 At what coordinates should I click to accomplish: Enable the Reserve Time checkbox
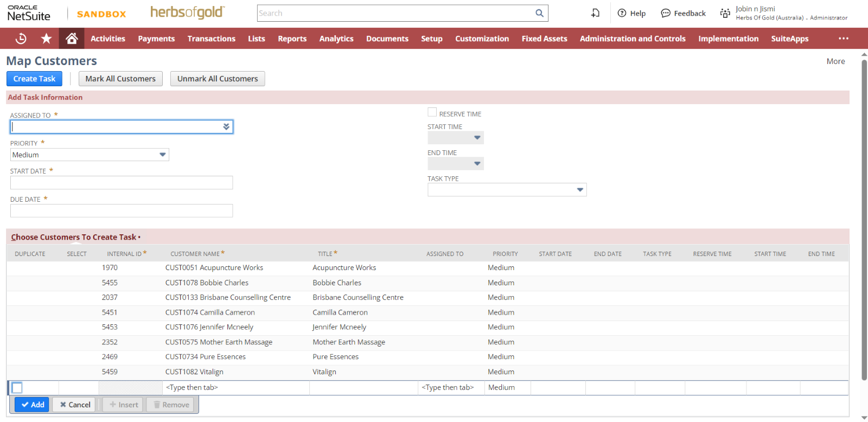point(432,112)
